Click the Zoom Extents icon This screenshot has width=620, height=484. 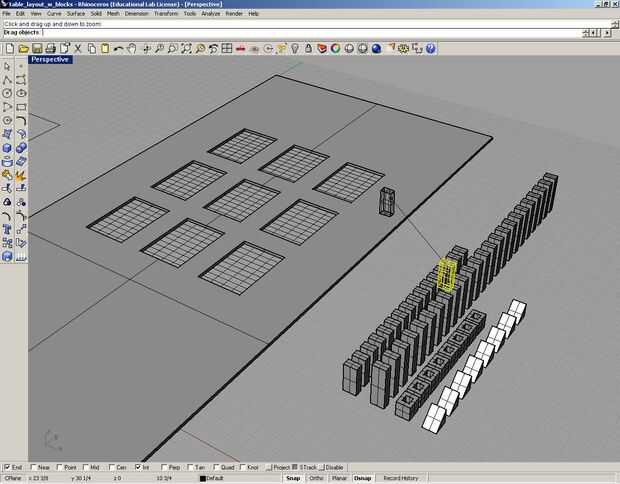pyautogui.click(x=186, y=49)
